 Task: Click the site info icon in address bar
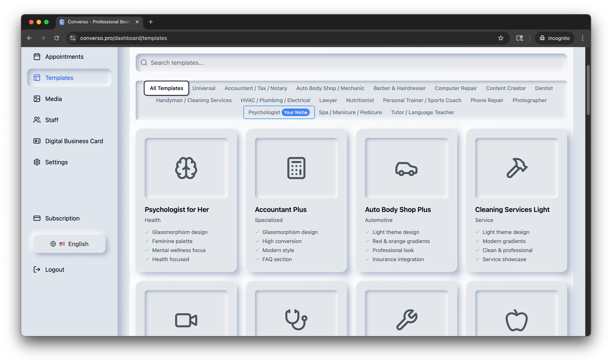tap(73, 38)
